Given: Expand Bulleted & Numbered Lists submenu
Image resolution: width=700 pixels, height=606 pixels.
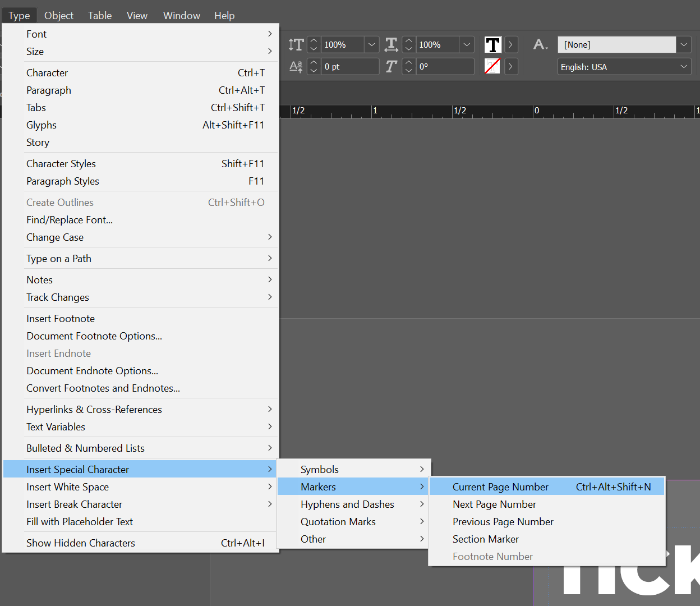Looking at the screenshot, I should coord(140,448).
